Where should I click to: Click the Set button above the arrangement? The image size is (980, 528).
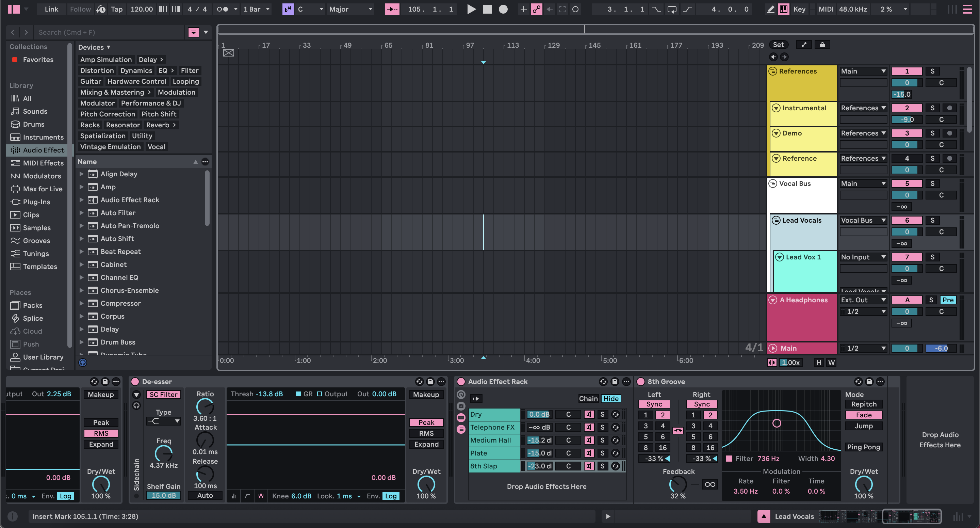coord(779,45)
